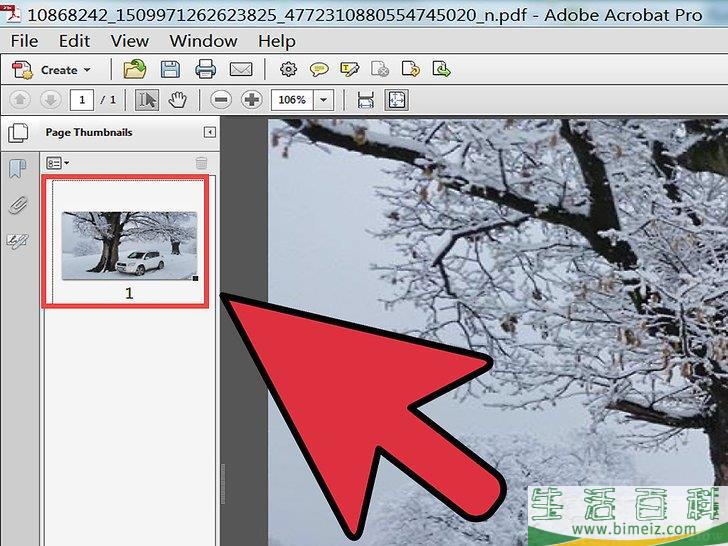This screenshot has height=546, width=728.
Task: Zoom in with the plus button
Action: [x=252, y=100]
